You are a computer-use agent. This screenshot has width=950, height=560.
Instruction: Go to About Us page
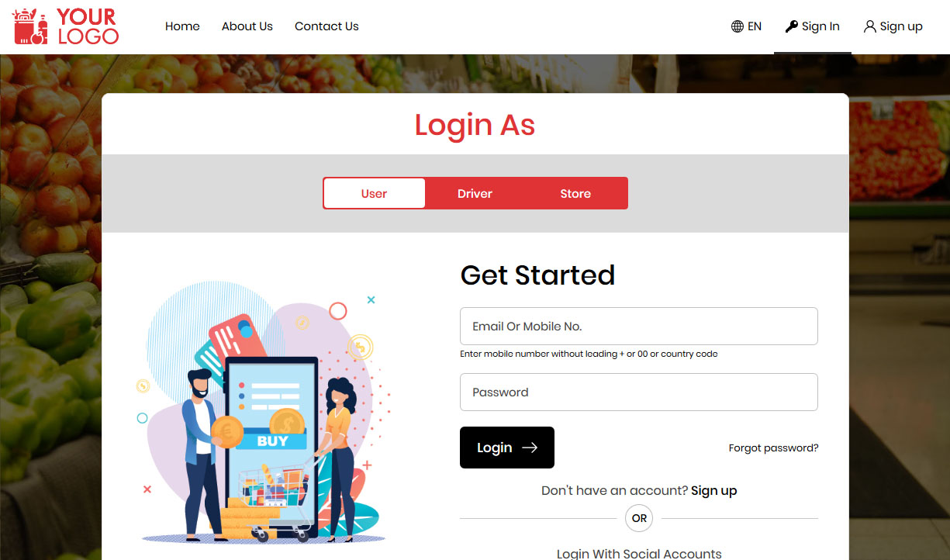[x=247, y=26]
